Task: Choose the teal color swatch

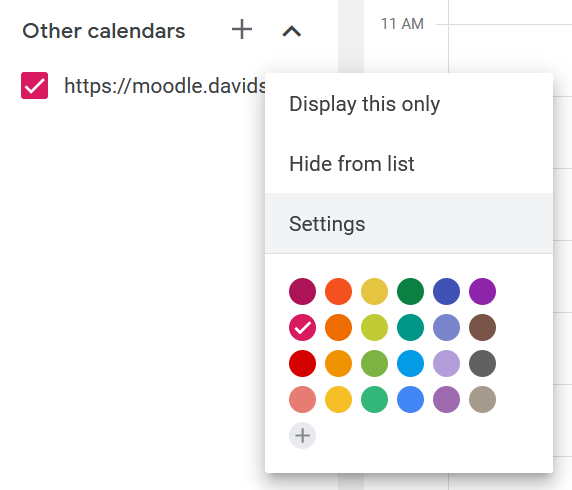Action: 410,327
